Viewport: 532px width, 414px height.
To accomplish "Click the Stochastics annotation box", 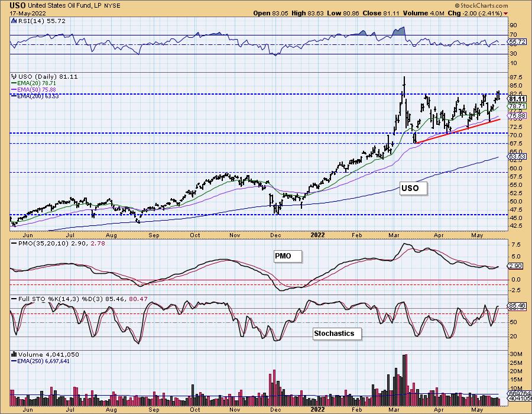I will 337,334.
